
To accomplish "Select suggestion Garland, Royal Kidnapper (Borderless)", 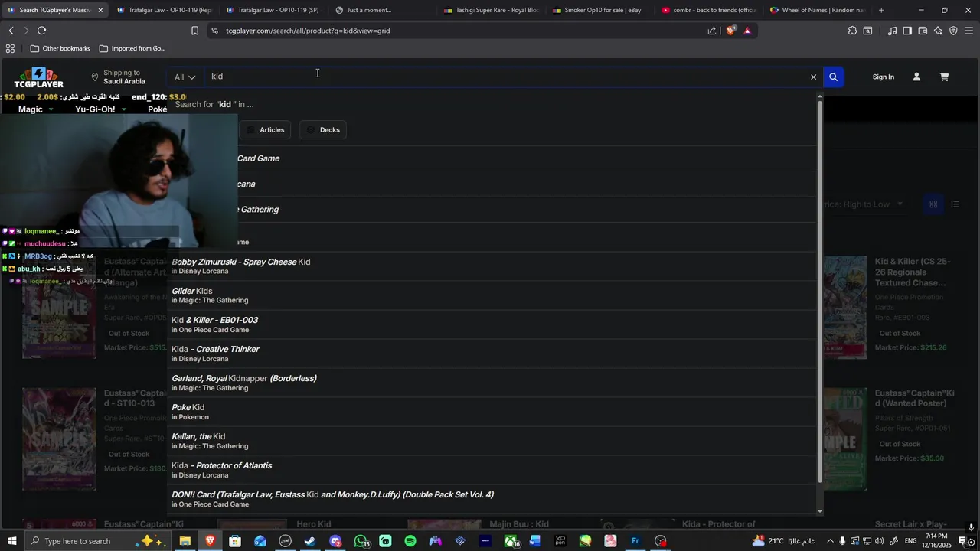I will [492, 383].
